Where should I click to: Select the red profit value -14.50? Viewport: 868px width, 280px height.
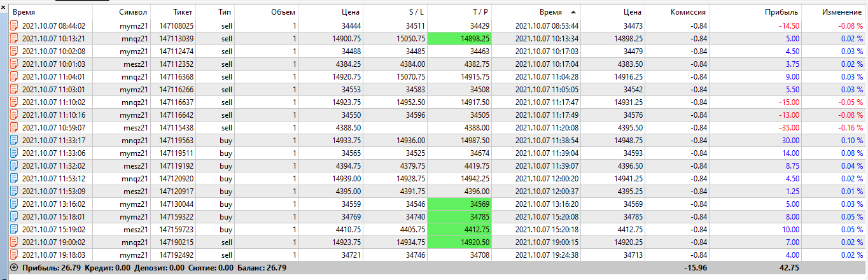pyautogui.click(x=788, y=26)
